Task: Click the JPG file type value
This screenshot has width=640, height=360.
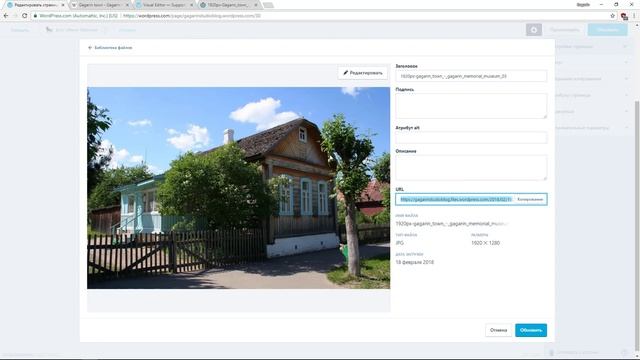Action: (400, 243)
